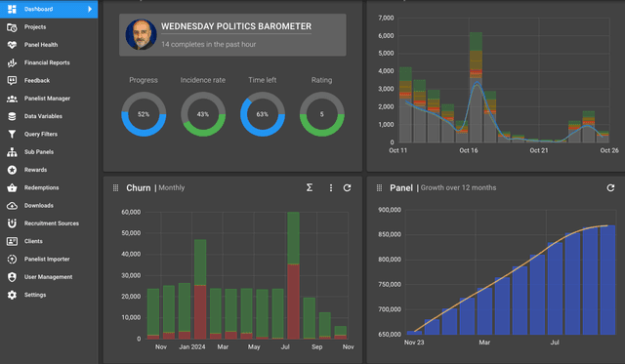This screenshot has width=625, height=364.
Task: Click the '14 completes in the past hour' text
Action: pos(208,44)
